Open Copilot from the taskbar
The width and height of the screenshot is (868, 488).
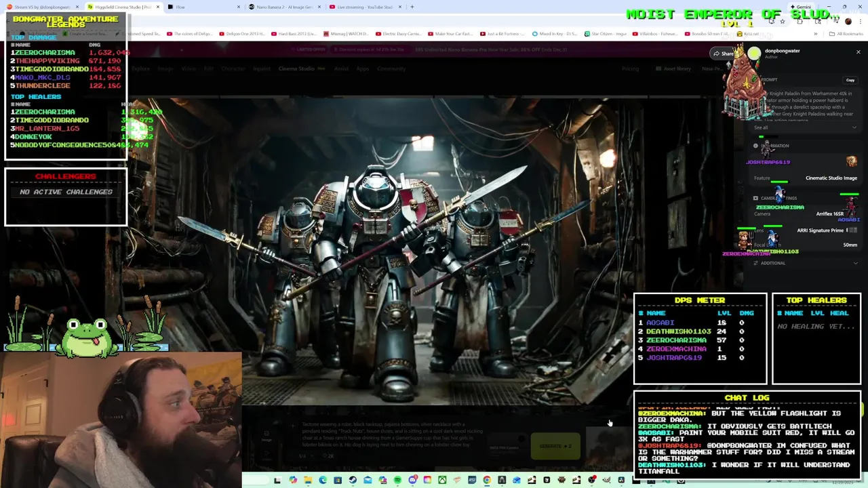(x=292, y=480)
